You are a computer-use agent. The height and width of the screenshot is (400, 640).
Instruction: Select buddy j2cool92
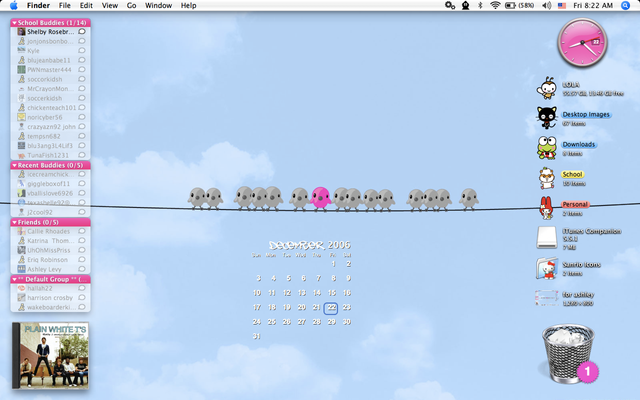click(x=51, y=212)
